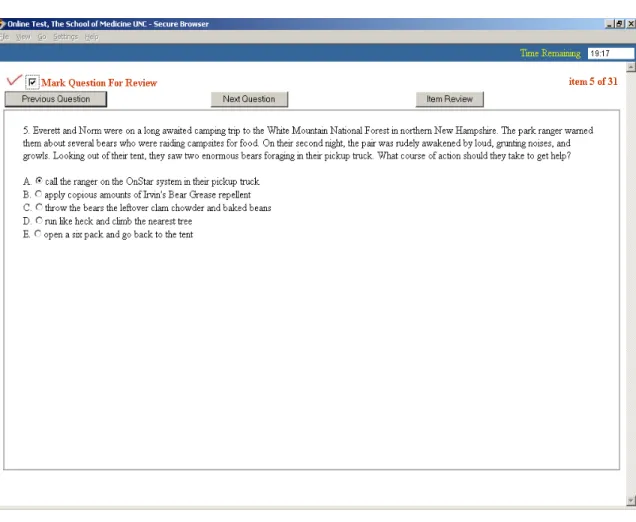Click the 'Time Remaining' label
The image size is (636, 522).
(x=550, y=53)
